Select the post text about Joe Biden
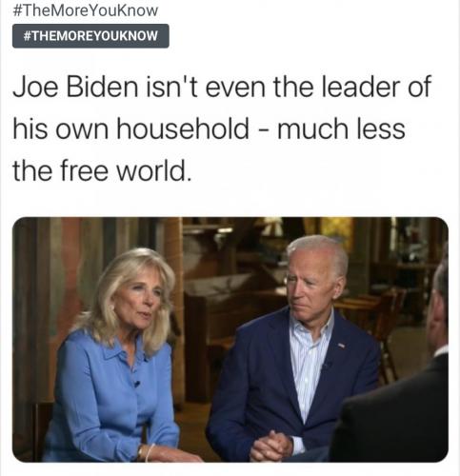The height and width of the screenshot is (476, 460). (222, 129)
